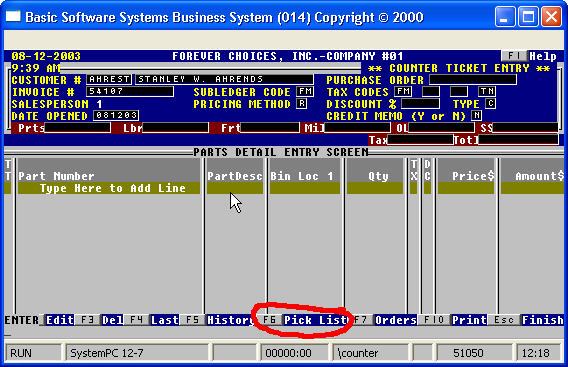Click the F7 Orders function key
The width and height of the screenshot is (568, 367).
point(384,320)
